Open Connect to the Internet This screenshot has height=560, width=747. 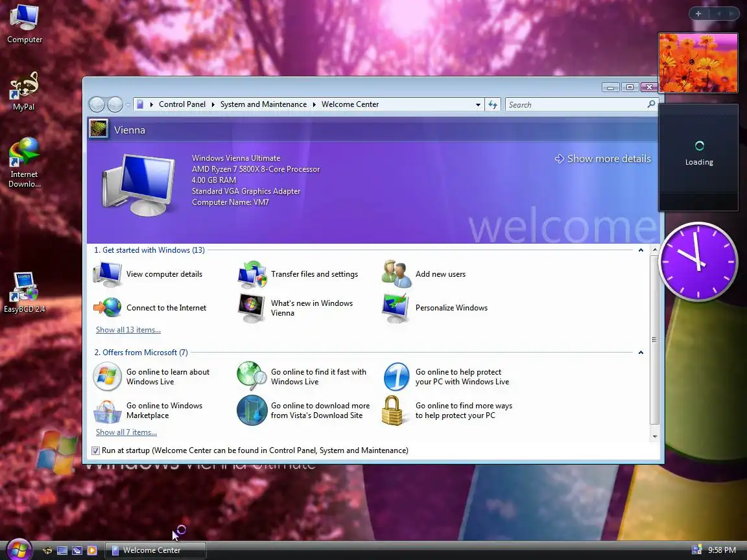(150, 308)
